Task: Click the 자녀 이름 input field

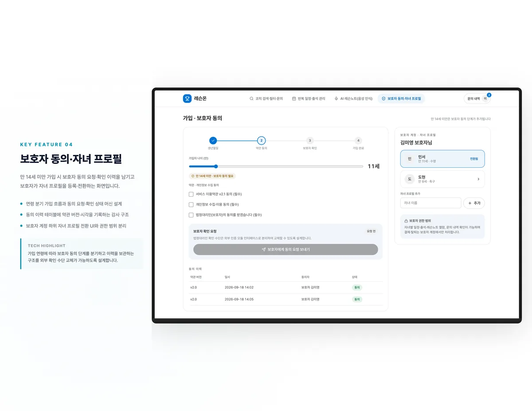Action: pyautogui.click(x=431, y=203)
